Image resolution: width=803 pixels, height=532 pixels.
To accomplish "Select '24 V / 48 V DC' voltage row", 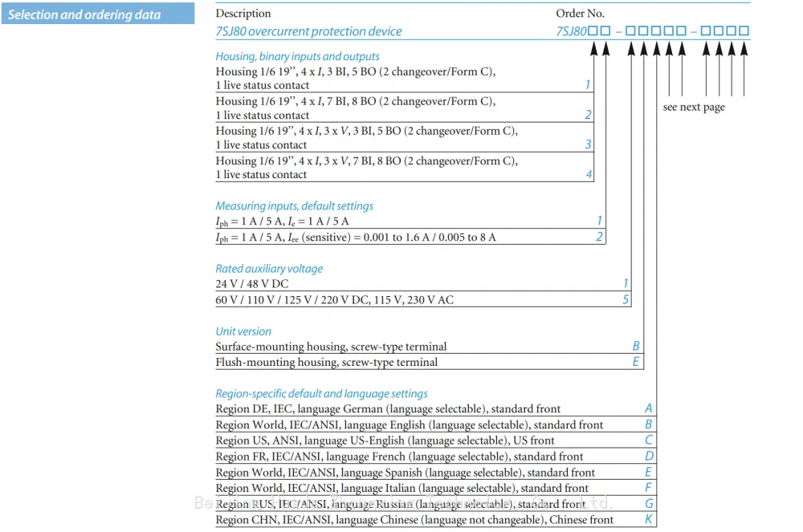I will (423, 283).
